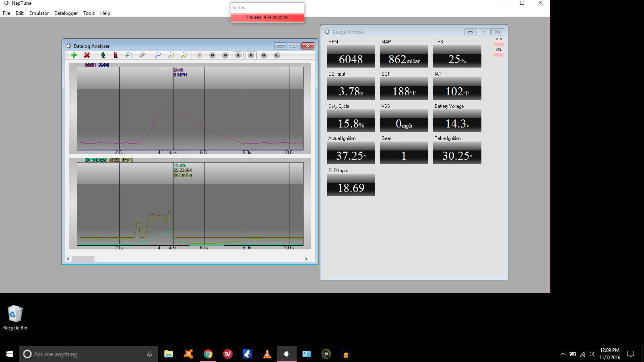Click the green bottle toolbar icon
Screen dimensions: 644x362
[x=103, y=56]
